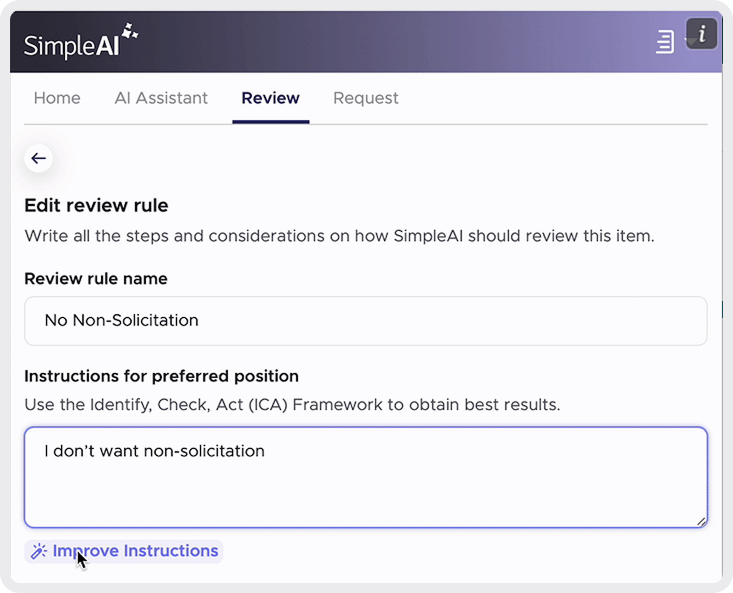
Task: Grab the text area resize handle
Action: coord(701,522)
